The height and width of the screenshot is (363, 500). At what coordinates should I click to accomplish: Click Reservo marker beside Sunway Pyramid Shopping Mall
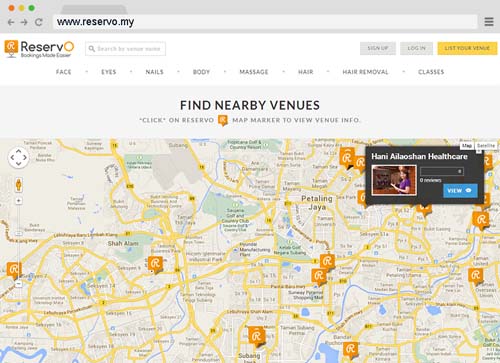[319, 277]
